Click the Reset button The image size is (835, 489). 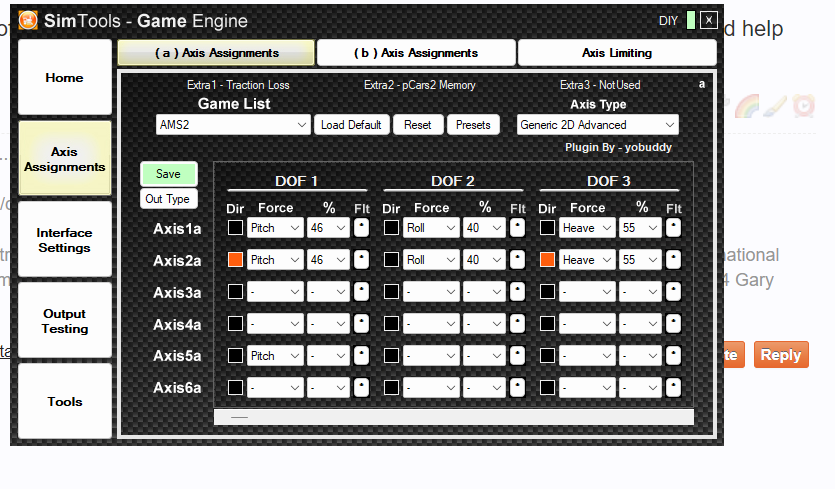click(x=418, y=125)
